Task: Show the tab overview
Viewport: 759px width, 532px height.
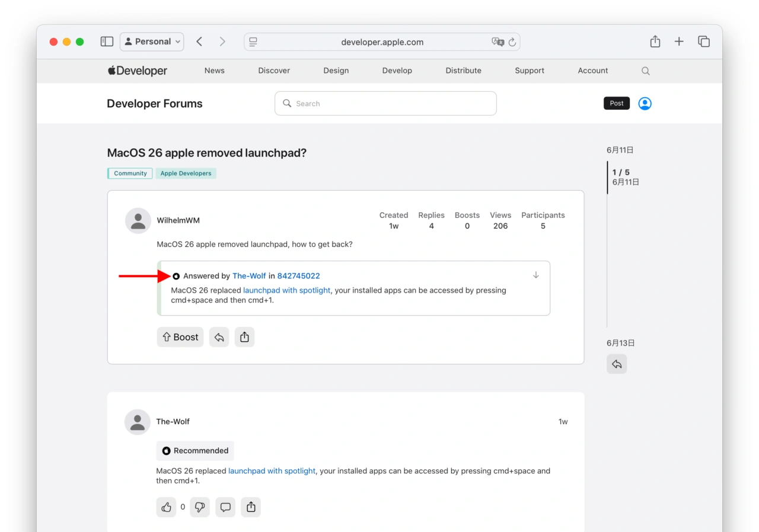Action: click(x=704, y=41)
